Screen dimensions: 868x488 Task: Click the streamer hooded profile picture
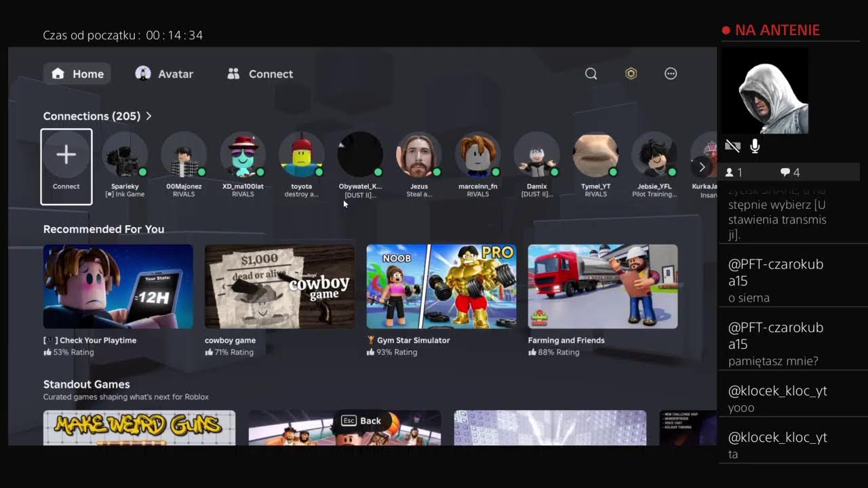click(765, 91)
